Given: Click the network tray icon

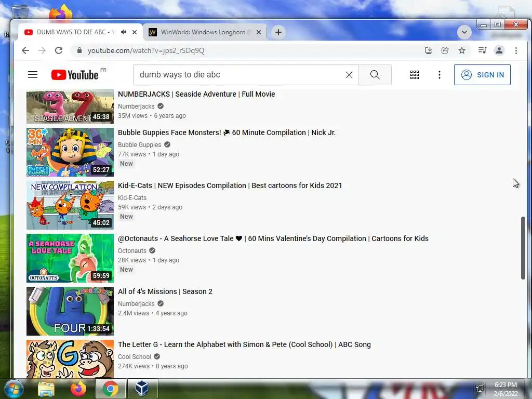Looking at the screenshot, I should click(x=480, y=389).
